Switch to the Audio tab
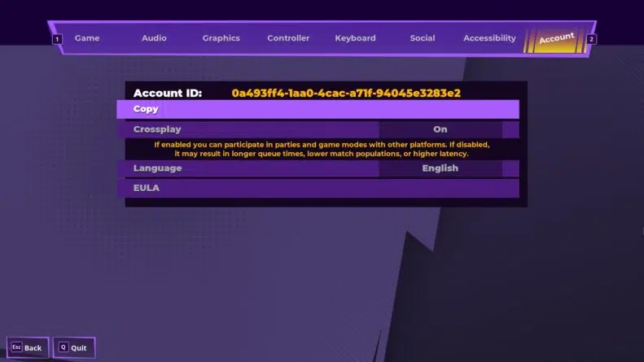This screenshot has width=644, height=362. 154,38
